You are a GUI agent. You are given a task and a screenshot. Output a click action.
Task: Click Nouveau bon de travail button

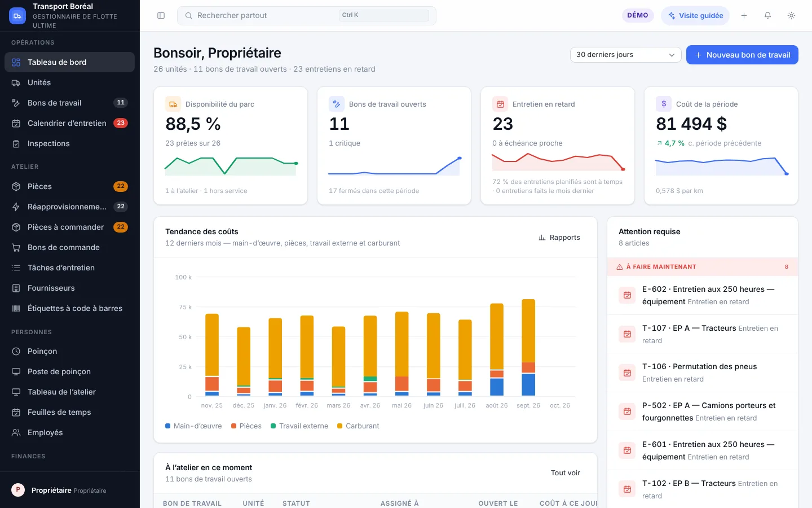coord(742,55)
